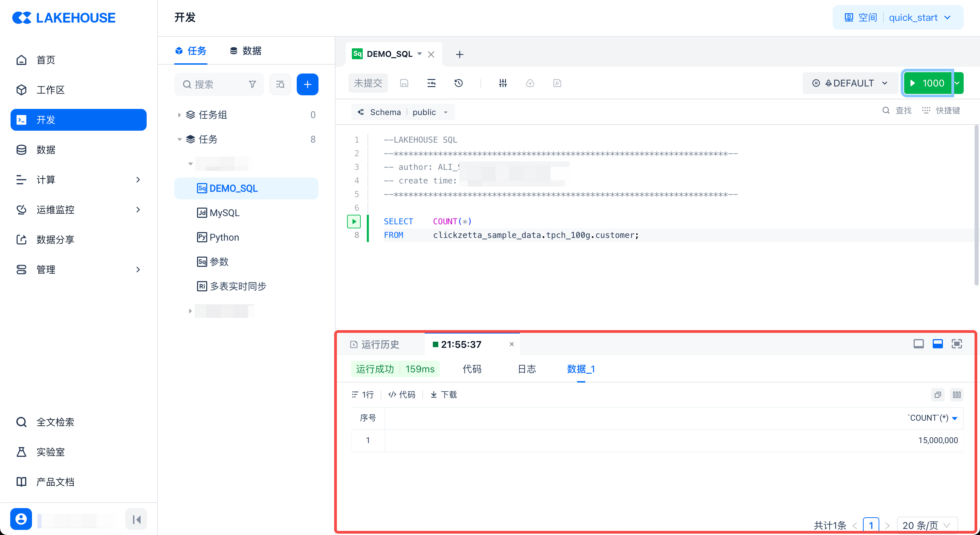980x535 pixels.
Task: Expand the 任务组 tree node
Action: [x=179, y=115]
